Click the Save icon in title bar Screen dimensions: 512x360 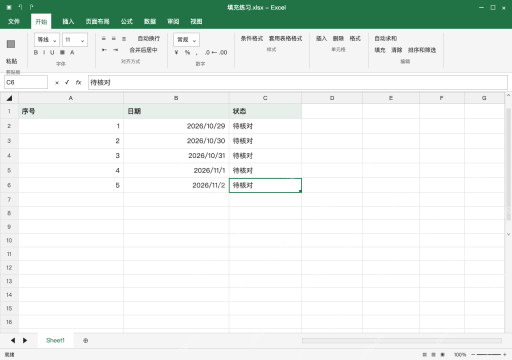[9, 7]
